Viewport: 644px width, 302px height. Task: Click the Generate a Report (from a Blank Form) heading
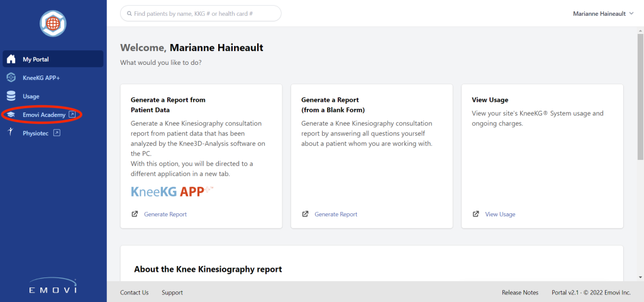tap(333, 105)
